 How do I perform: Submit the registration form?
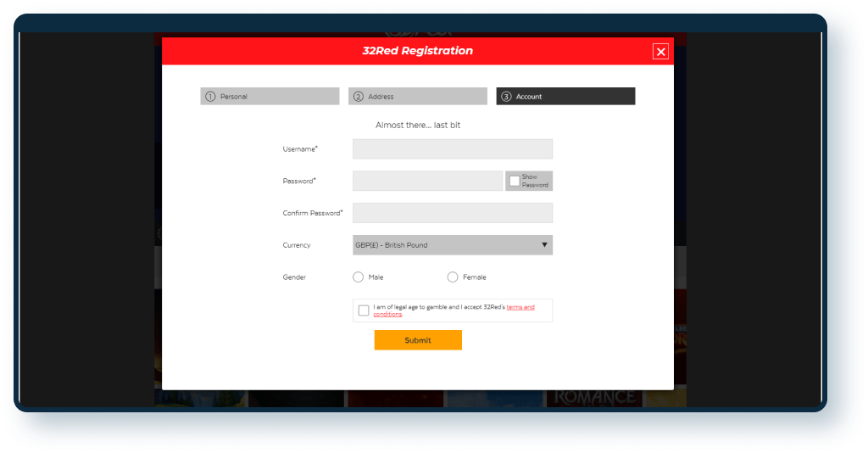[x=418, y=340]
